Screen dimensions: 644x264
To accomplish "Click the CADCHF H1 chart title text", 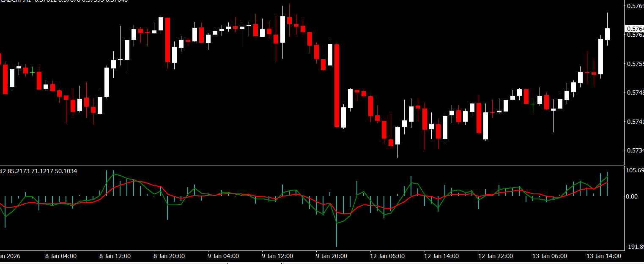I will [x=21, y=1].
